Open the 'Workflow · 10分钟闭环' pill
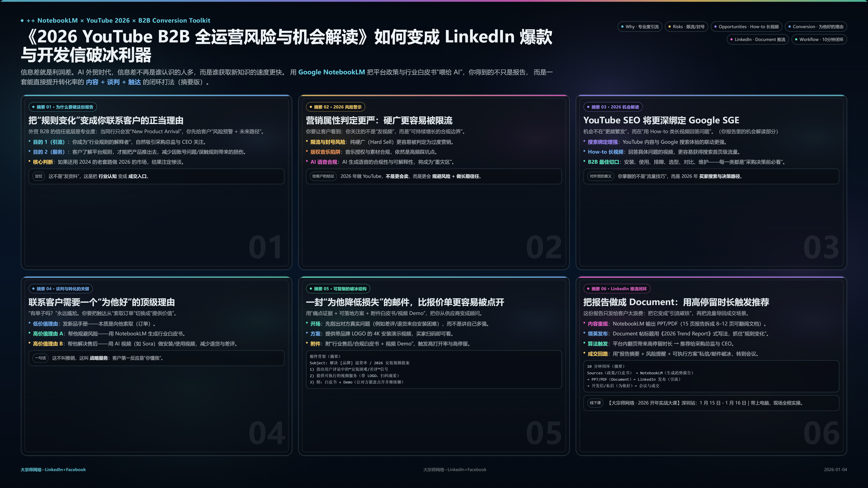Screen dimensions: 868x488 (819, 39)
